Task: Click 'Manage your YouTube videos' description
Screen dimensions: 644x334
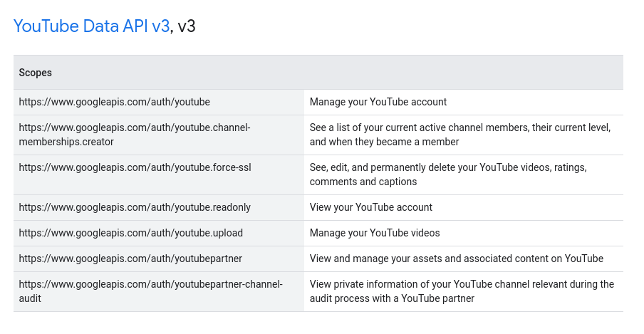Action: tap(375, 233)
